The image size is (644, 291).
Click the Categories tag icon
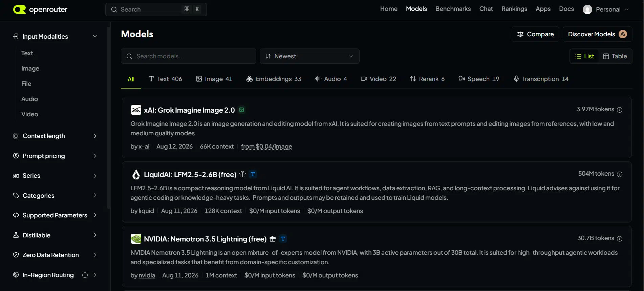coord(16,195)
